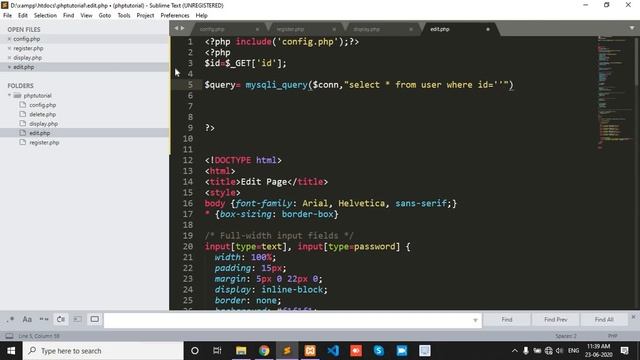Open the Tools menu
This screenshot has height=360, width=640.
coord(124,16)
